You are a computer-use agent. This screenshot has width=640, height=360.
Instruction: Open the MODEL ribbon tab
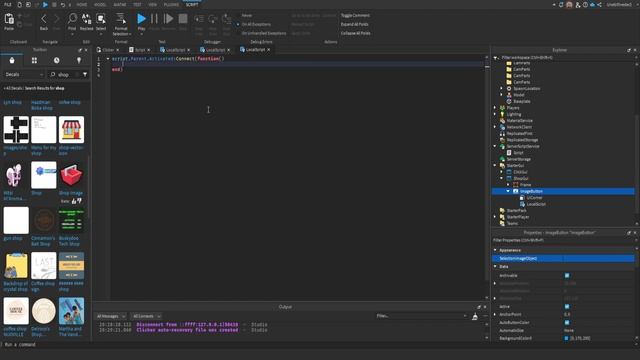point(100,4)
